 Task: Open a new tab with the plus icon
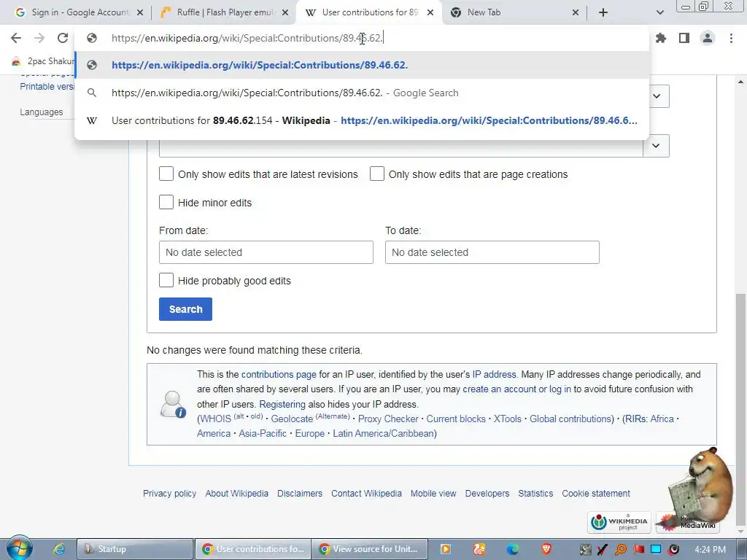tap(603, 12)
